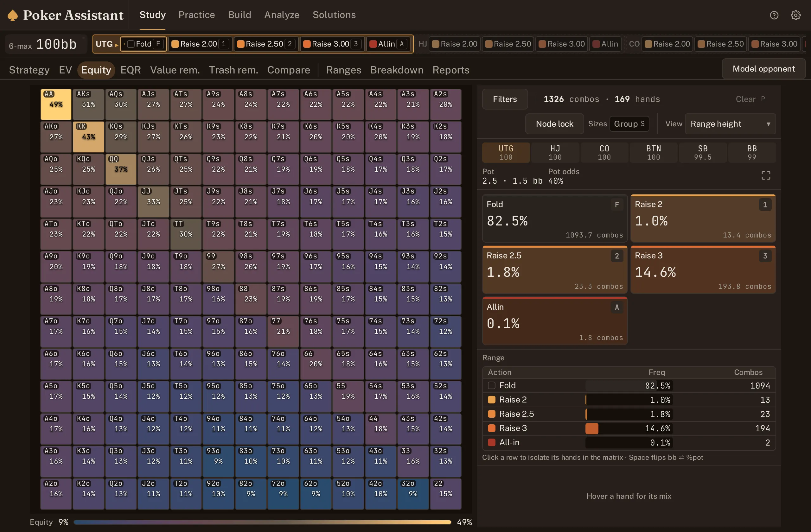Toggle All-in swatch in Range table
This screenshot has height=532, width=811.
491,442
